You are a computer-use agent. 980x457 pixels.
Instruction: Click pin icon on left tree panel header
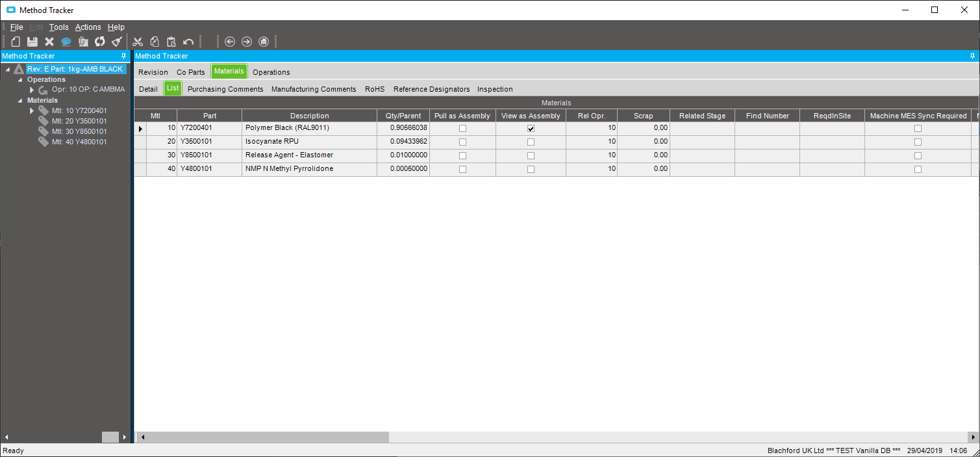[x=124, y=56]
